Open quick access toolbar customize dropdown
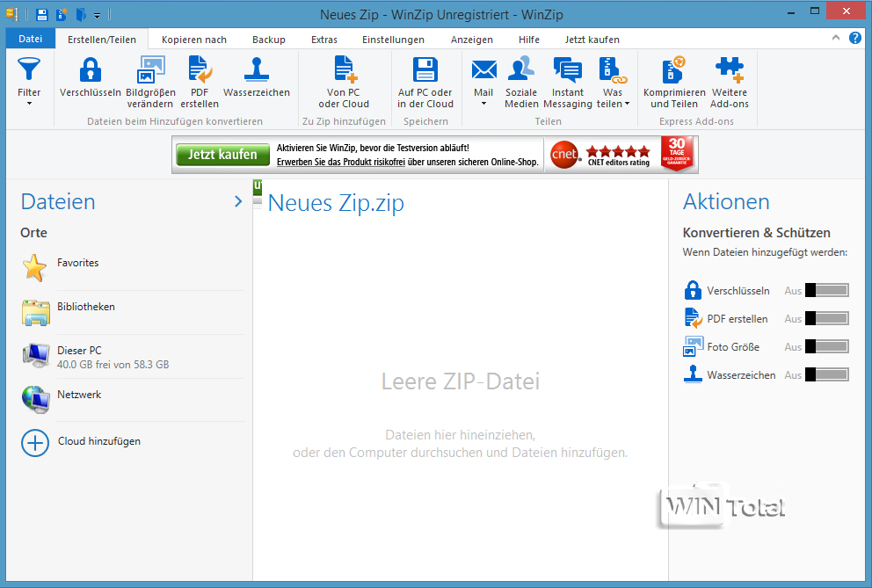Image resolution: width=872 pixels, height=588 pixels. [97, 16]
